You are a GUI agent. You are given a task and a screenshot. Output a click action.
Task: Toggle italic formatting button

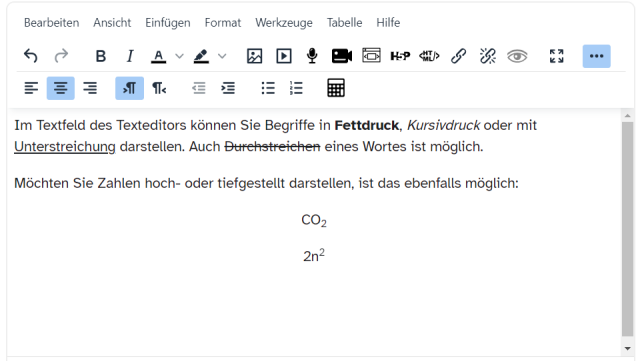[x=130, y=56]
